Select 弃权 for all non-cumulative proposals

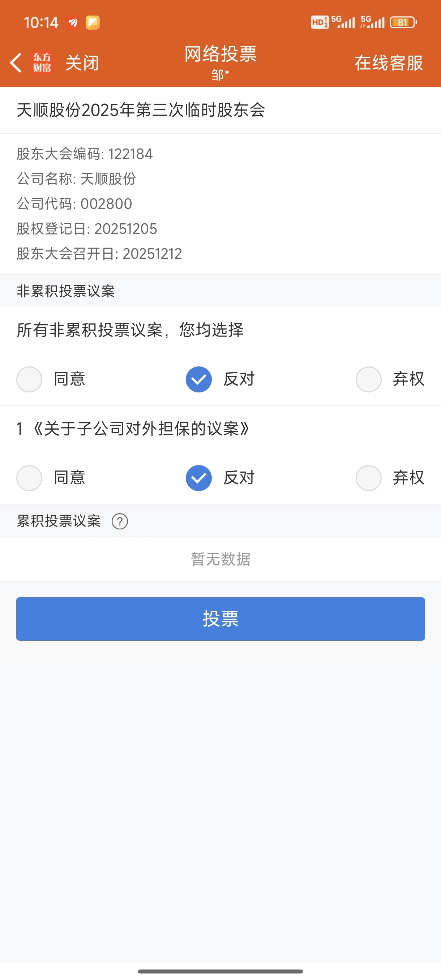[368, 379]
